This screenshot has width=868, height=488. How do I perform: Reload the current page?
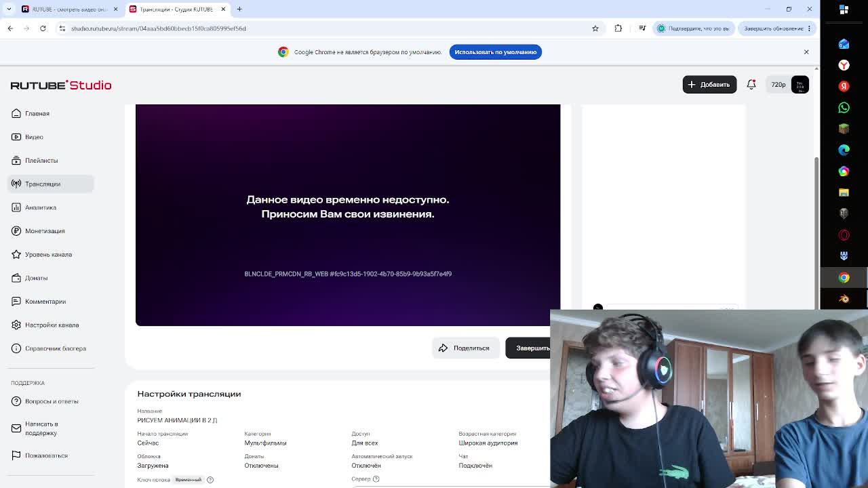coord(43,28)
